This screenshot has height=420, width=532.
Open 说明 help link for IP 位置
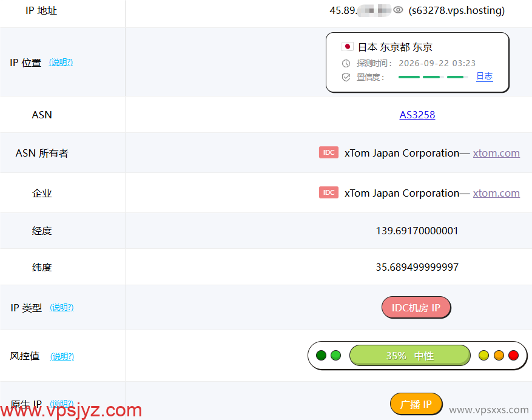pyautogui.click(x=61, y=63)
